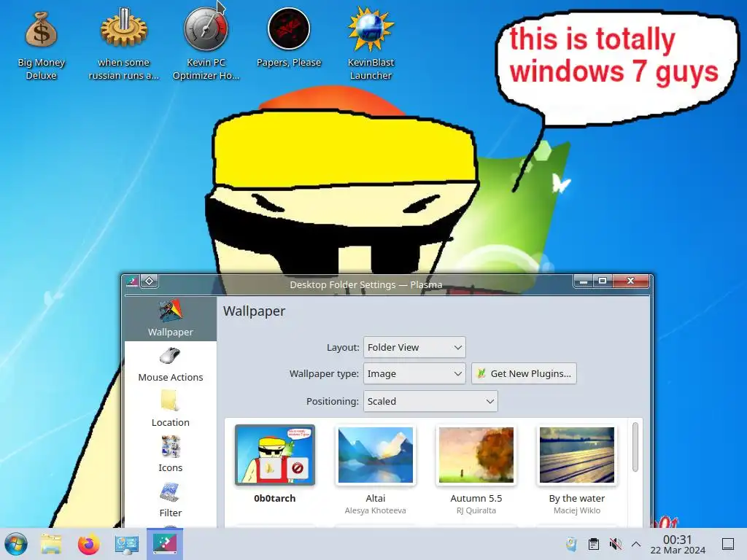Open the Icons settings section

[x=171, y=454]
